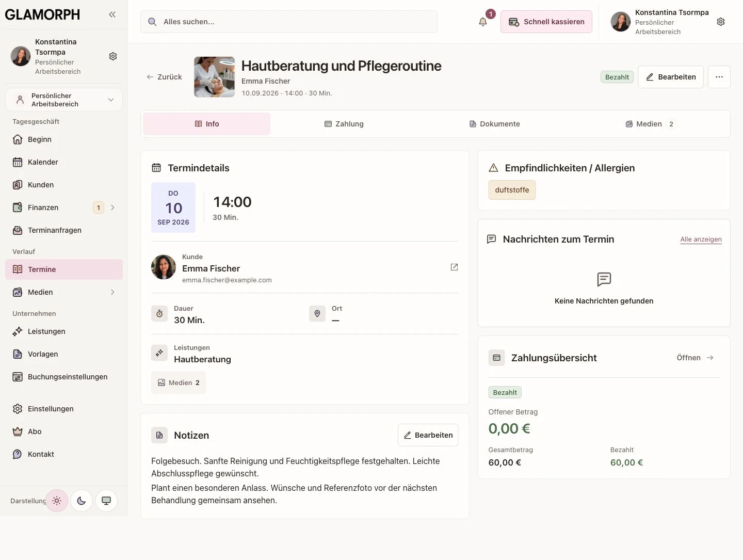
Task: Switch to dark mode appearance
Action: 82,501
